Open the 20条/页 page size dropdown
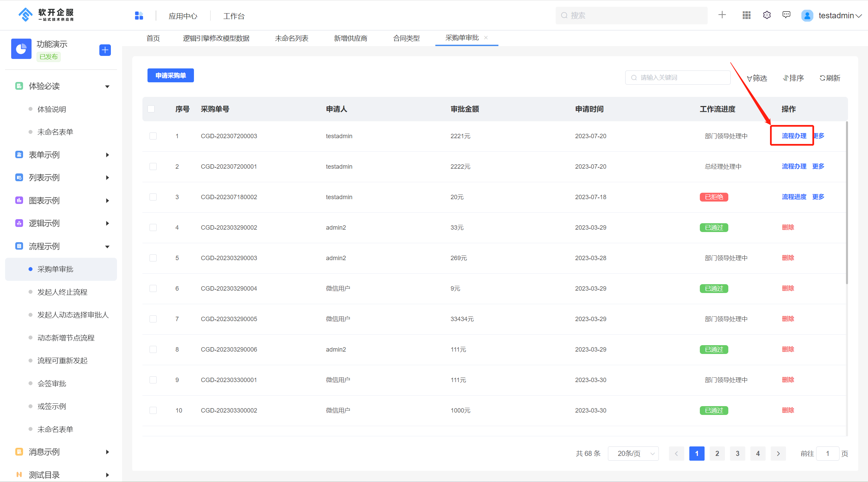The image size is (868, 482). tap(633, 453)
